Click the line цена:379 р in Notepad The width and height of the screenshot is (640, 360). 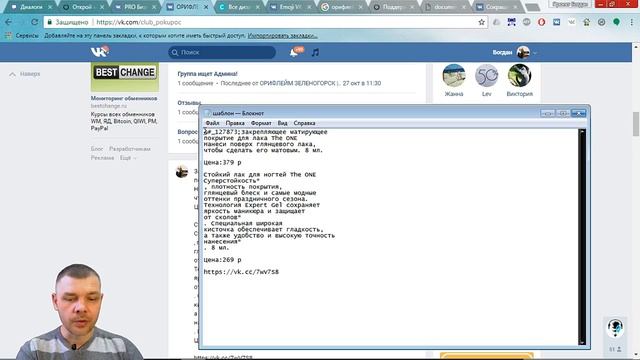(x=222, y=162)
